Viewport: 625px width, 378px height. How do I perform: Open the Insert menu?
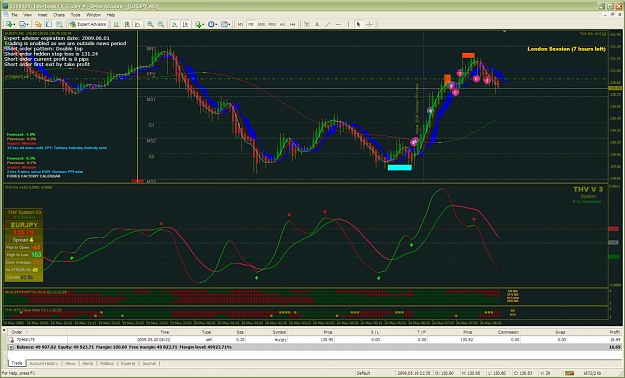pyautogui.click(x=43, y=15)
